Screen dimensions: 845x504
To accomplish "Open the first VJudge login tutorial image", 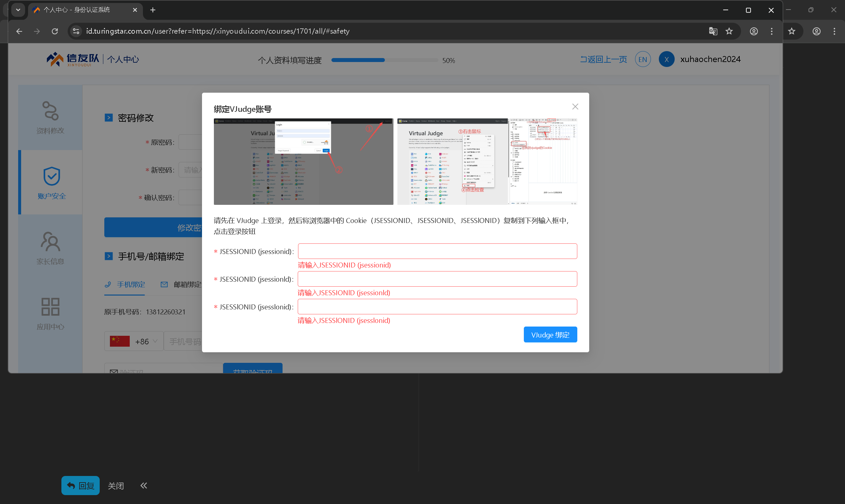I will (x=303, y=161).
